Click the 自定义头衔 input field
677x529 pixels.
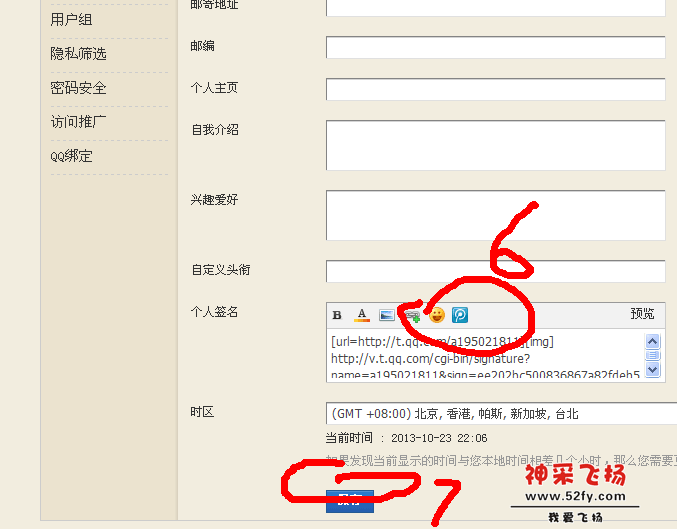[495, 271]
